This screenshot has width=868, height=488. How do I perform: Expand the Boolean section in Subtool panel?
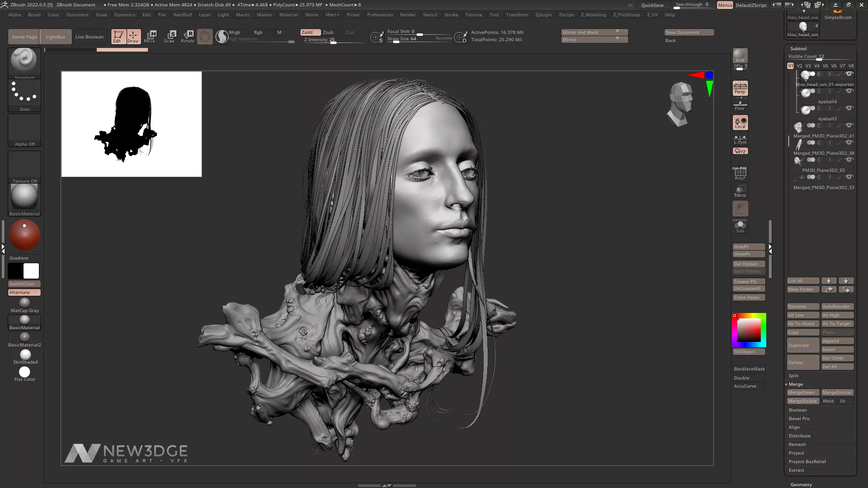click(798, 410)
